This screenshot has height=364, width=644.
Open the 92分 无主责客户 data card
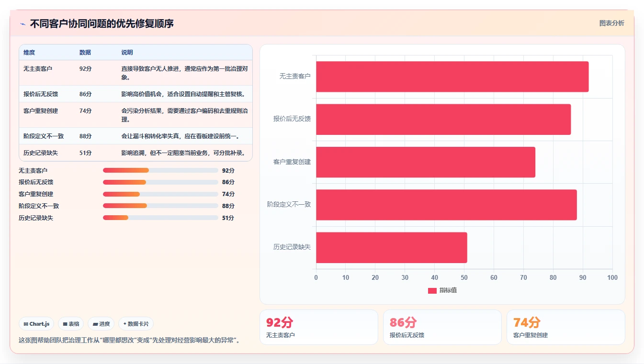[319, 327]
